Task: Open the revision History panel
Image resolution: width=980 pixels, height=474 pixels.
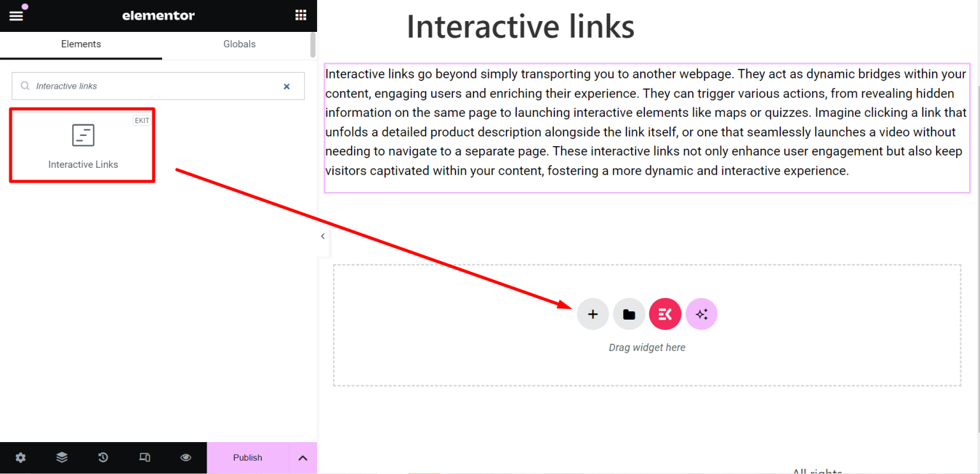Action: (103, 457)
